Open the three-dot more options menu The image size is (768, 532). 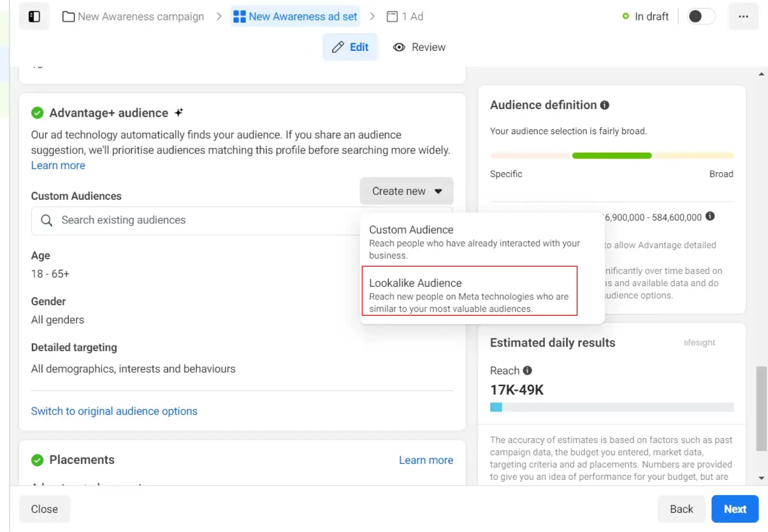[x=743, y=17]
